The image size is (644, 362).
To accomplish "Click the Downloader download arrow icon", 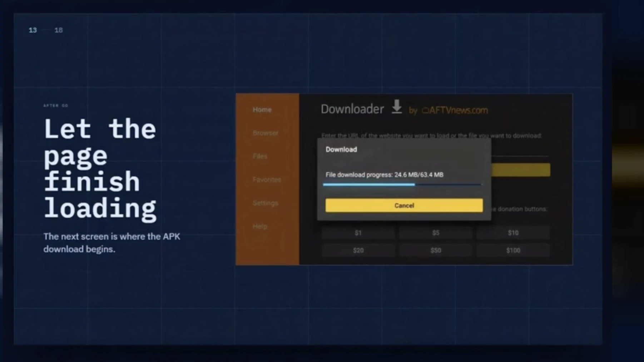I will click(396, 107).
